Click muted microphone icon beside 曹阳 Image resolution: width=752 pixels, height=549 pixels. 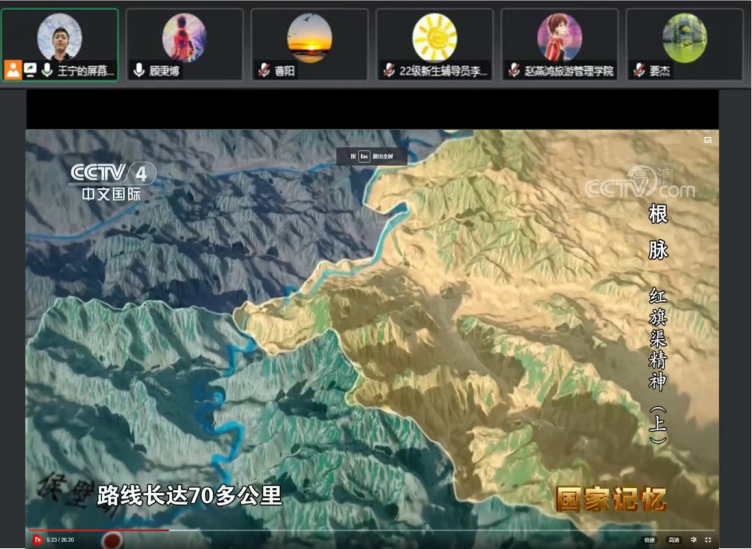pyautogui.click(x=264, y=70)
